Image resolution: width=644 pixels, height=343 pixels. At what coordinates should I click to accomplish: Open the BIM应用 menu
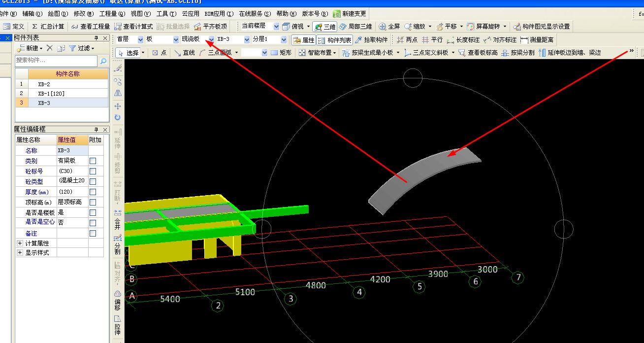coord(218,14)
